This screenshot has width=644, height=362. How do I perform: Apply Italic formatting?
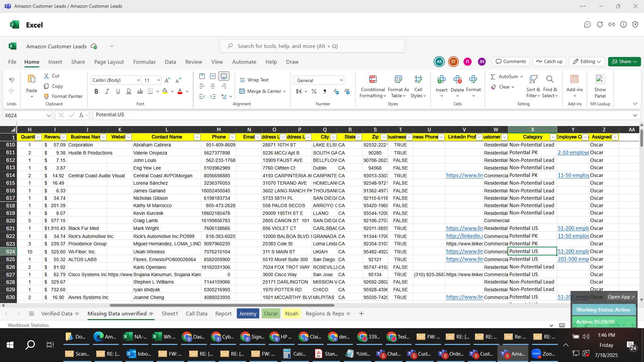(x=107, y=91)
